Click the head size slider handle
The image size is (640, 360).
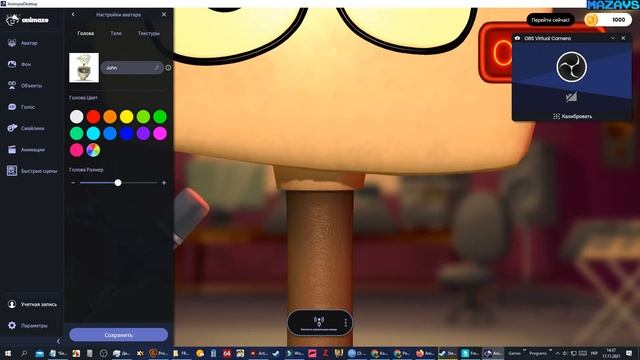click(x=118, y=183)
